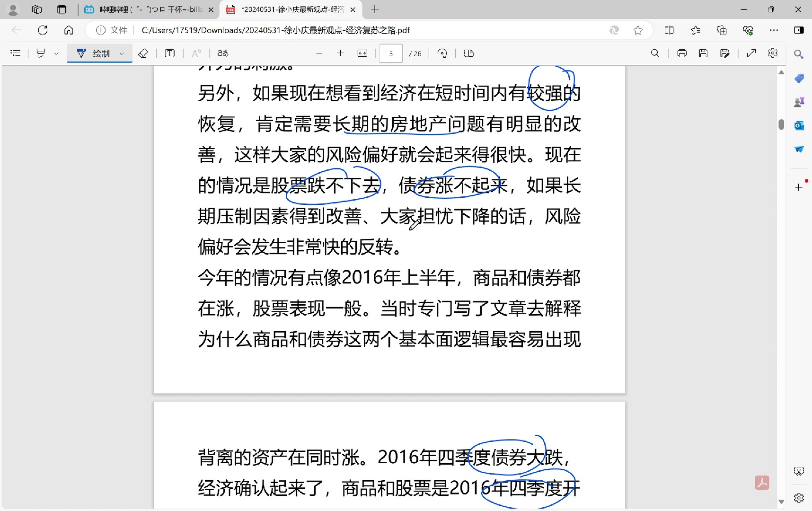Enter full screen mode

pyautogui.click(x=751, y=53)
